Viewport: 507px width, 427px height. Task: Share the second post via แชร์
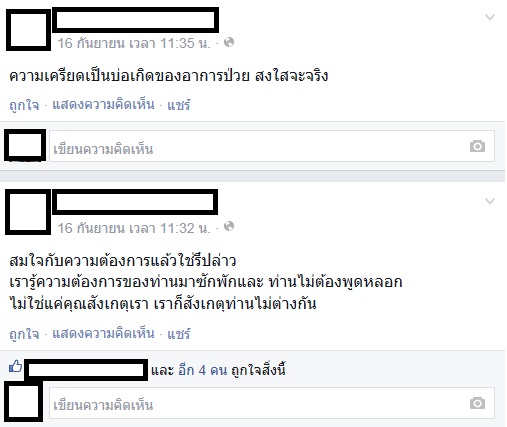(179, 334)
